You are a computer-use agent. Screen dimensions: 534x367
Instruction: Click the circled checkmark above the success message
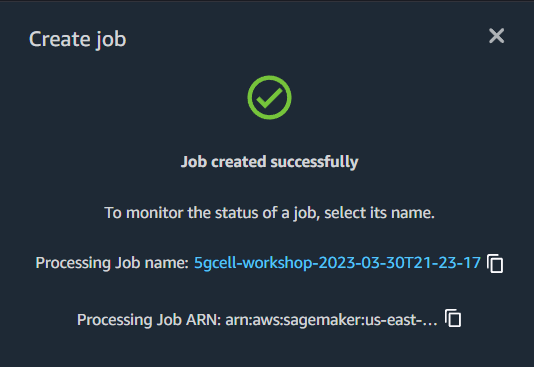269,97
